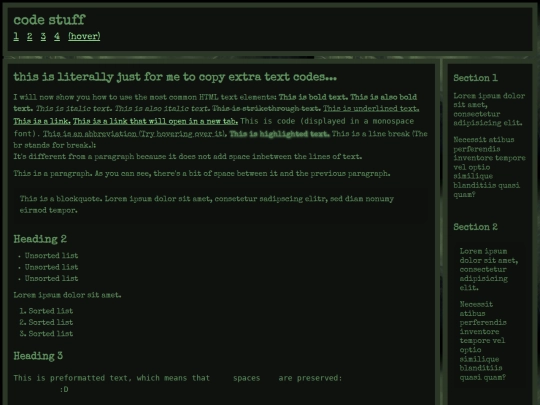Click '3. Sorted list' item
The width and height of the screenshot is (540, 405).
46,334
